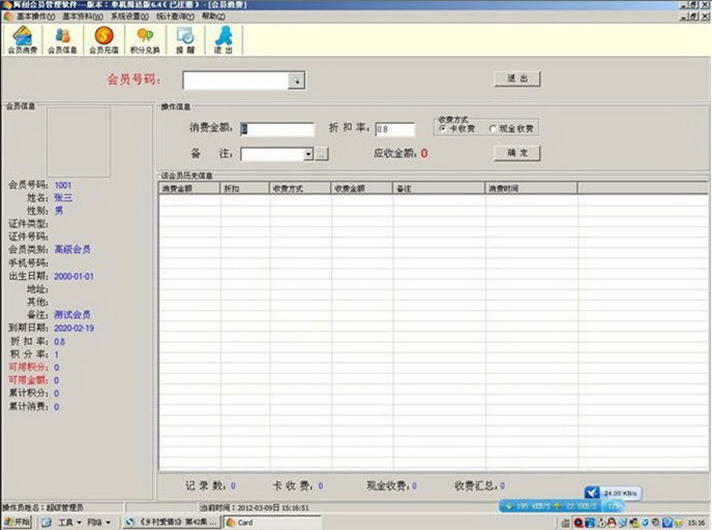The width and height of the screenshot is (712, 530).
Task: Click expiry date 2020-02-19
Action: (74, 328)
